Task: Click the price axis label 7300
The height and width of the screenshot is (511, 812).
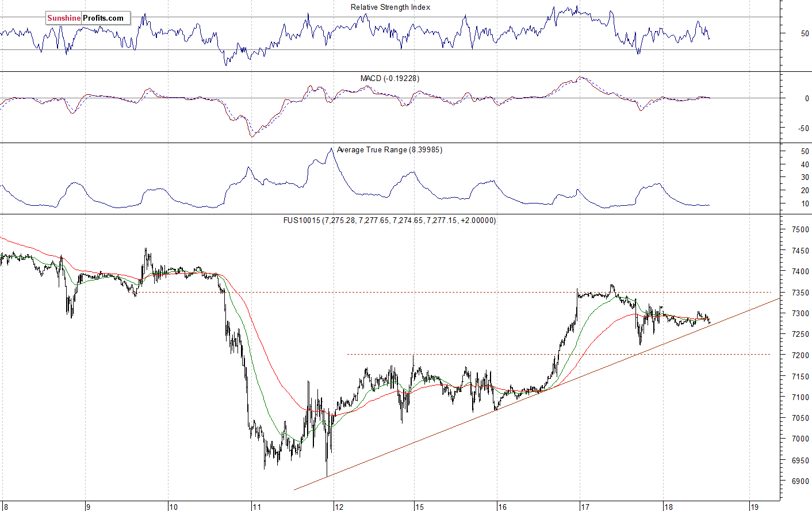Action: [x=800, y=314]
